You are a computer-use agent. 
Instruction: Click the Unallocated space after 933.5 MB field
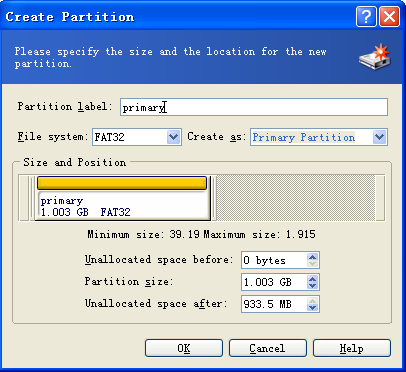tap(274, 304)
